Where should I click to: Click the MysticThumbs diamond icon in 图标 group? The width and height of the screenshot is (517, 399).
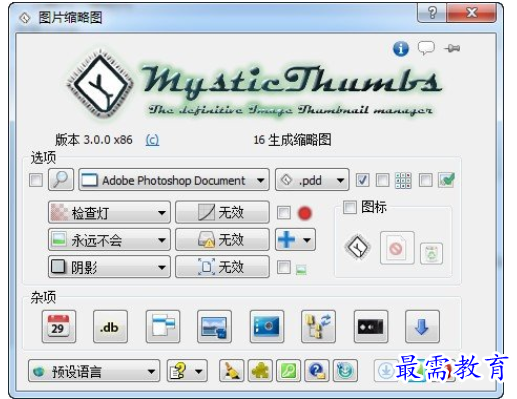[358, 247]
